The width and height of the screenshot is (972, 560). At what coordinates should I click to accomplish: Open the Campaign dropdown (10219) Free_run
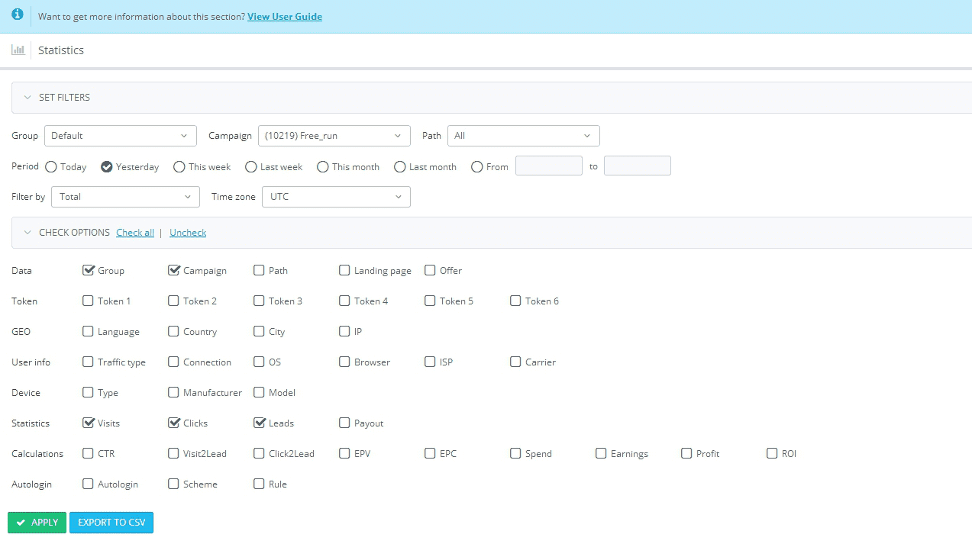pos(334,136)
